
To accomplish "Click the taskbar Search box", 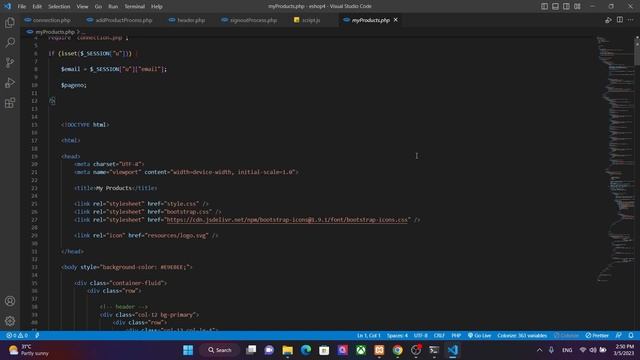I will 220,350.
